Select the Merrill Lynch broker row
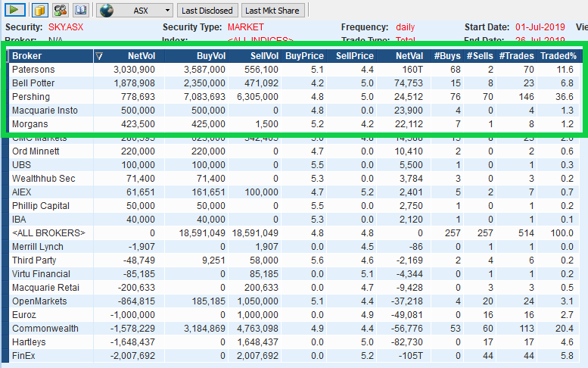Screen dimensions: 588x368 pos(294,246)
